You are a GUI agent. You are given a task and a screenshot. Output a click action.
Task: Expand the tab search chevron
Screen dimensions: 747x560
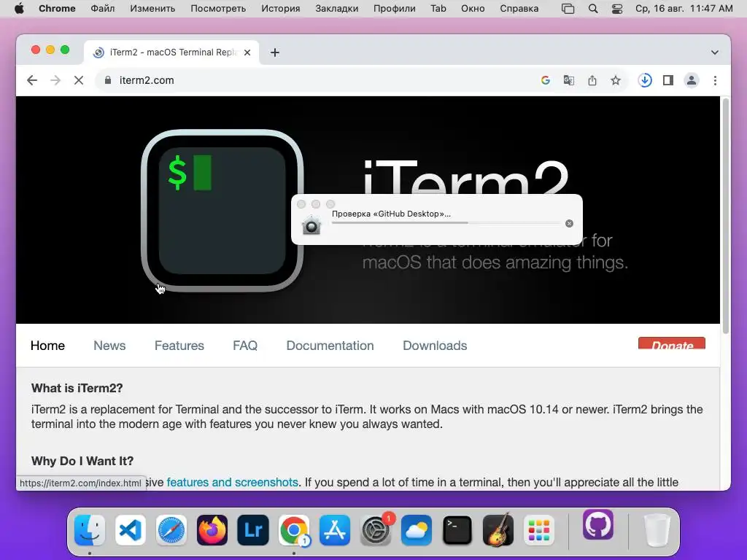click(715, 52)
